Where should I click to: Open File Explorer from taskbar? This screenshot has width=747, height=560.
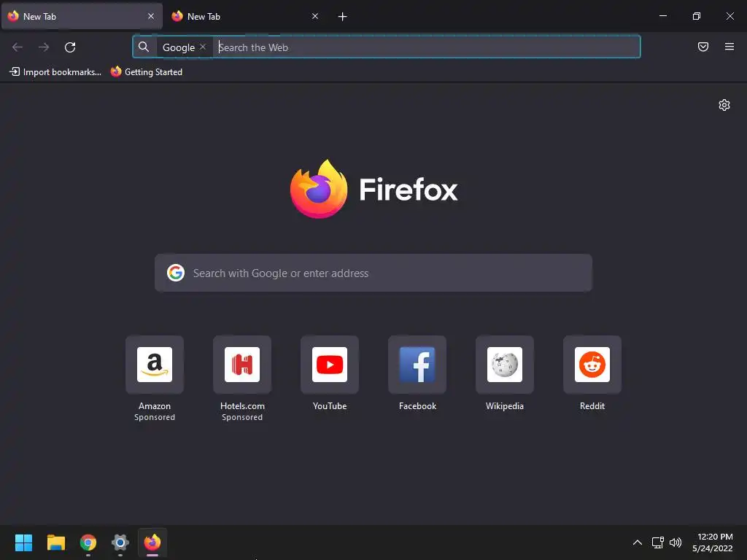pos(55,542)
